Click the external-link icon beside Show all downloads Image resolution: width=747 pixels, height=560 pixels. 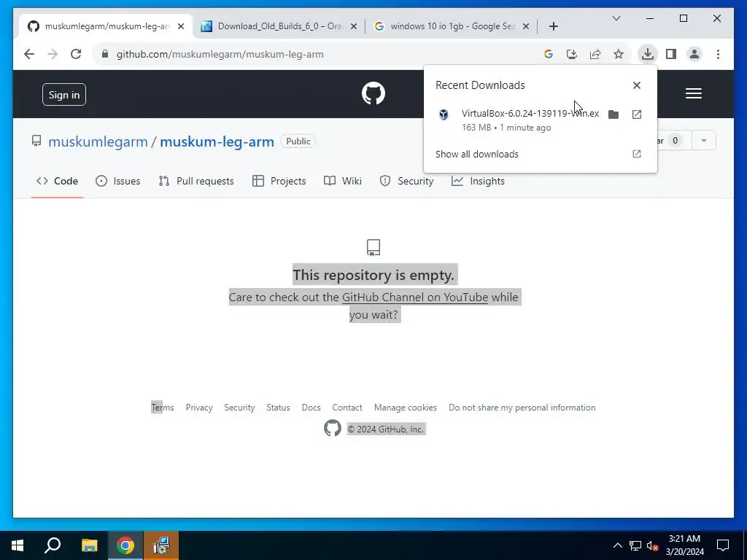point(636,154)
